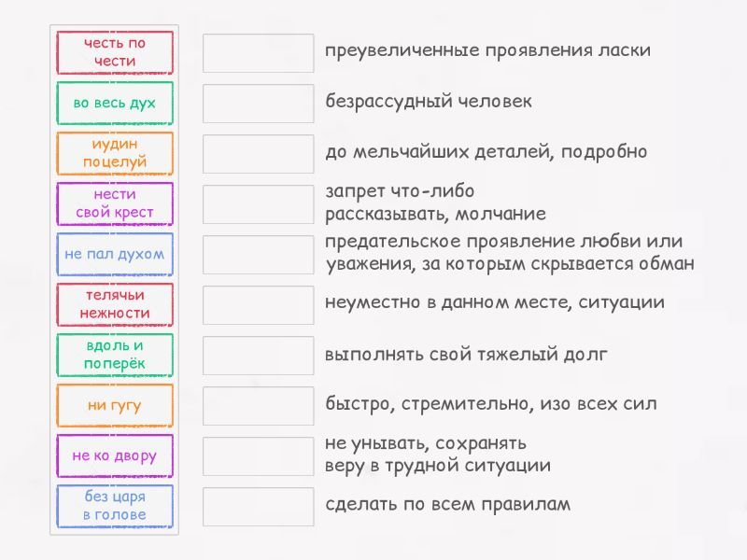This screenshot has width=747, height=560.
Task: Click the slot next to 'выполнять свой тяжелый долг'
Action: point(258,355)
